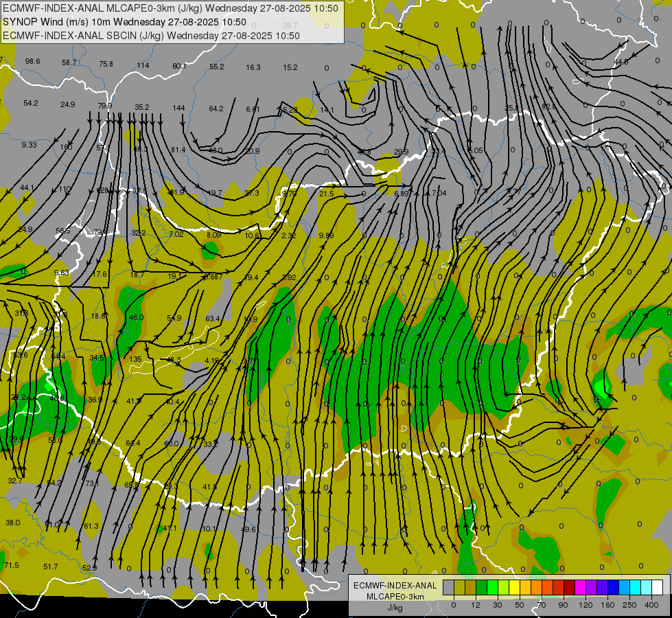
Task: Select the bright green legend swatch
Action: 493,588
